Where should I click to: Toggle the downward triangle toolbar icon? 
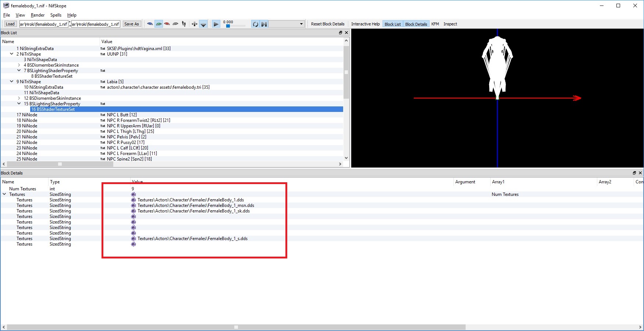coord(203,24)
